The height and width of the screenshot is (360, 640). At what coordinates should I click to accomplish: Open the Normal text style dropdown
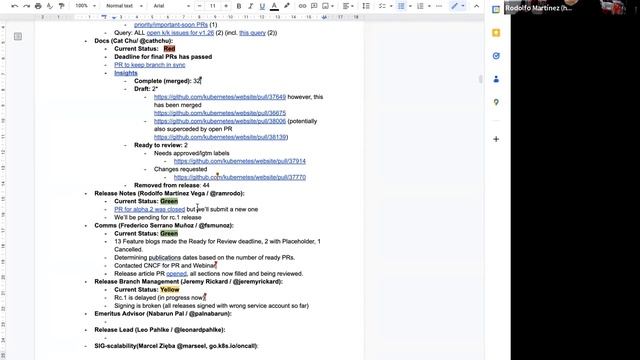tap(124, 6)
